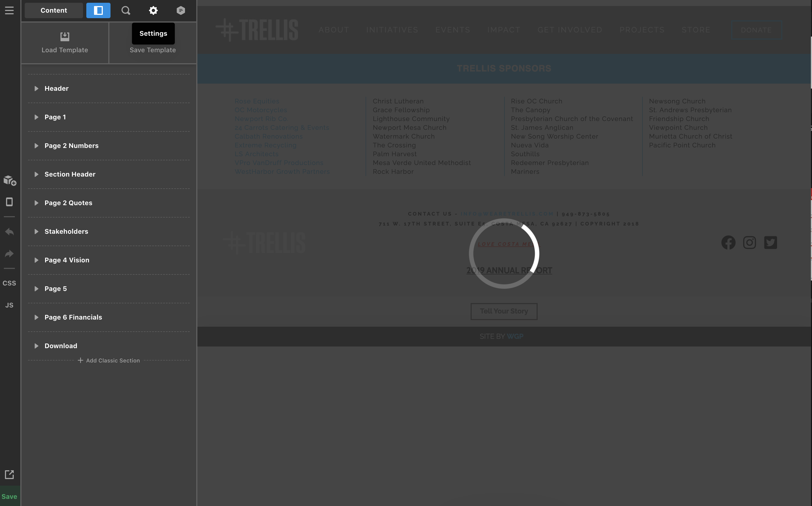The height and width of the screenshot is (506, 812).
Task: Open the Rose Equities sponsor link
Action: coord(257,101)
